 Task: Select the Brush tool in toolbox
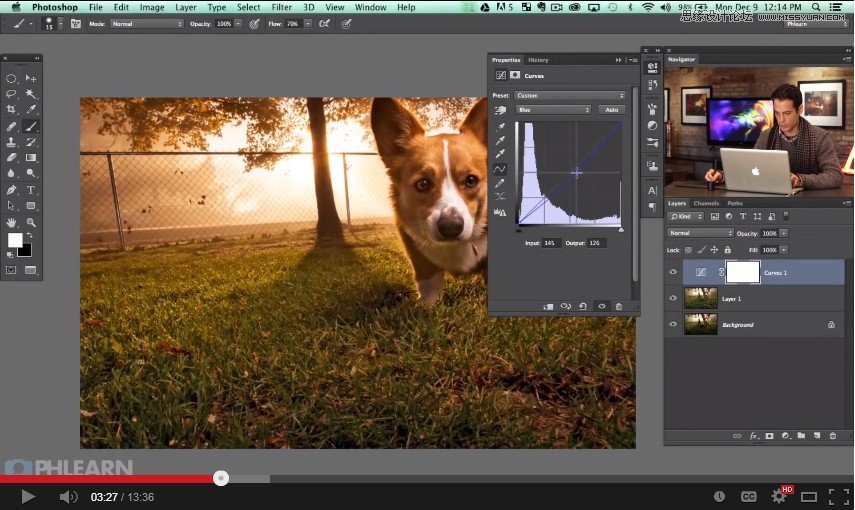tap(31, 127)
